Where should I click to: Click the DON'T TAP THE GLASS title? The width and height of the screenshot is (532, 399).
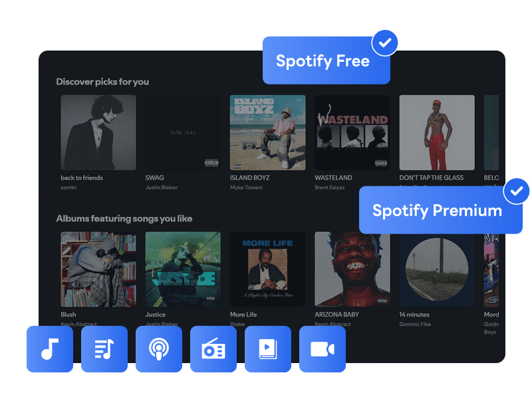point(431,178)
